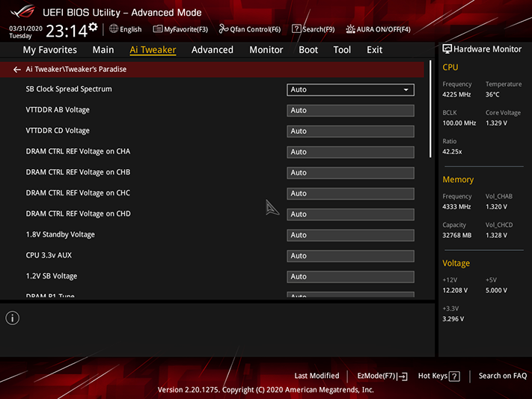Screen dimensions: 532x399
Task: Go to the Exit tab
Action: pos(374,50)
